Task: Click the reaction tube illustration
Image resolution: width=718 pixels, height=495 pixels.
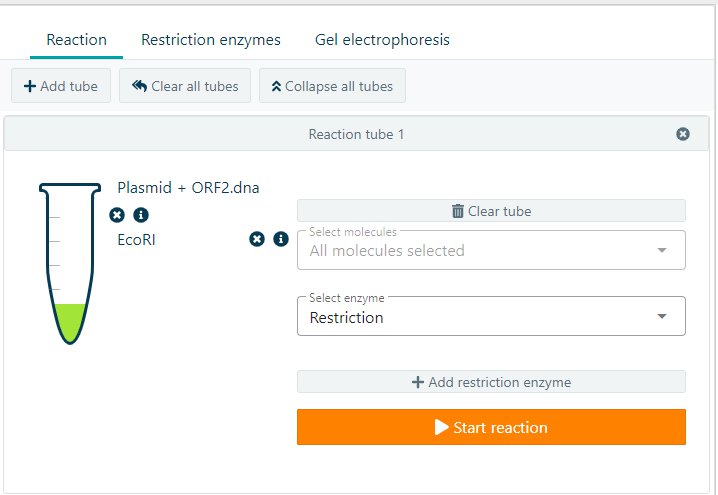Action: click(70, 260)
